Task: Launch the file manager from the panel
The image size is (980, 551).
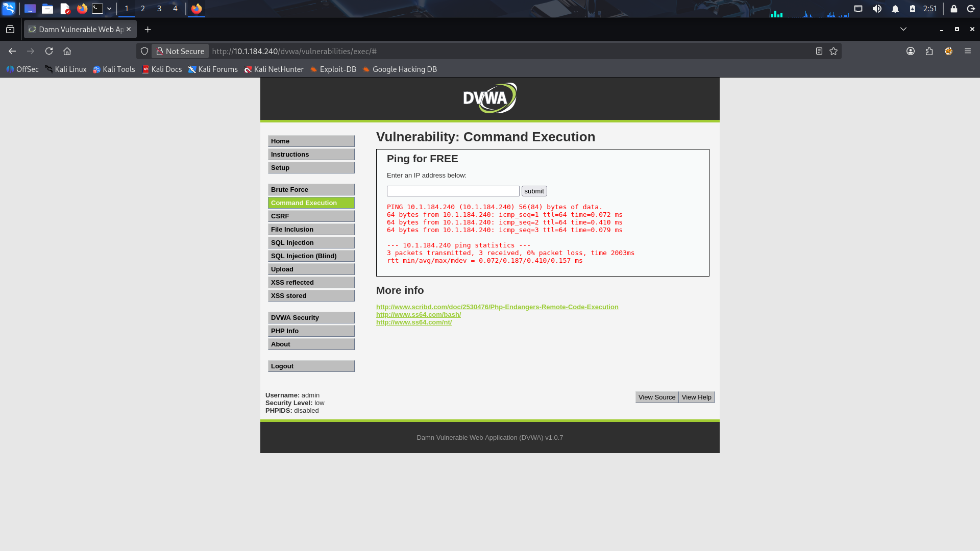Action: [x=47, y=9]
